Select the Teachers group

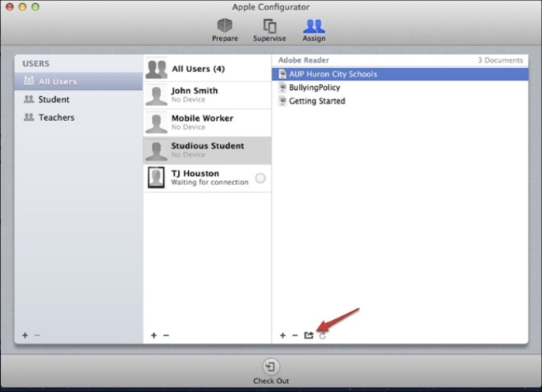(78, 117)
